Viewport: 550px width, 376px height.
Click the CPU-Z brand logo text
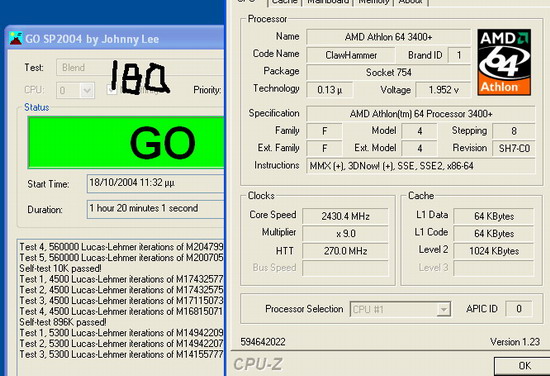click(257, 364)
